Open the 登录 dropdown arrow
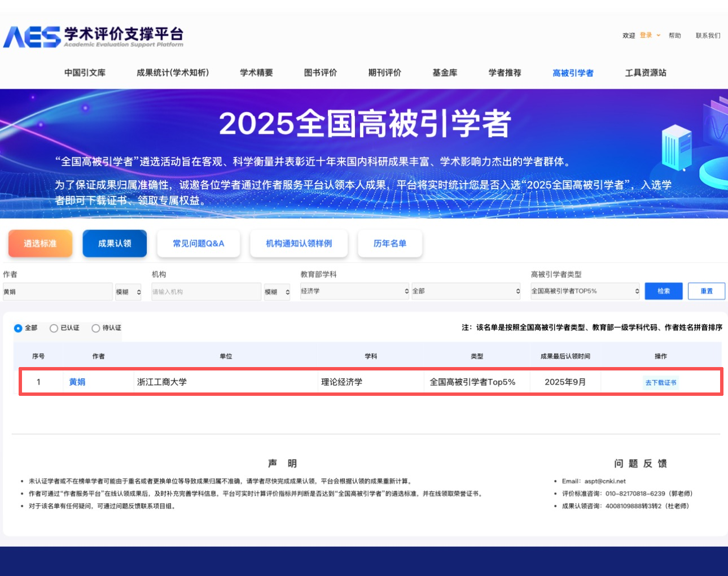 tap(658, 36)
